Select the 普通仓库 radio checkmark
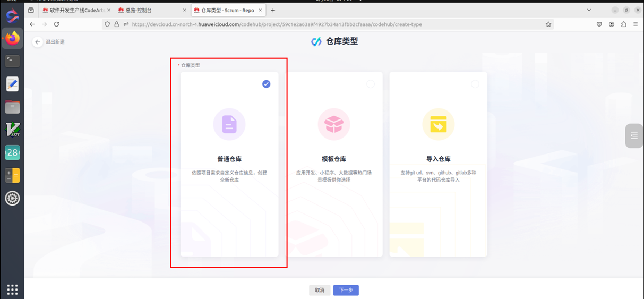 (x=266, y=84)
